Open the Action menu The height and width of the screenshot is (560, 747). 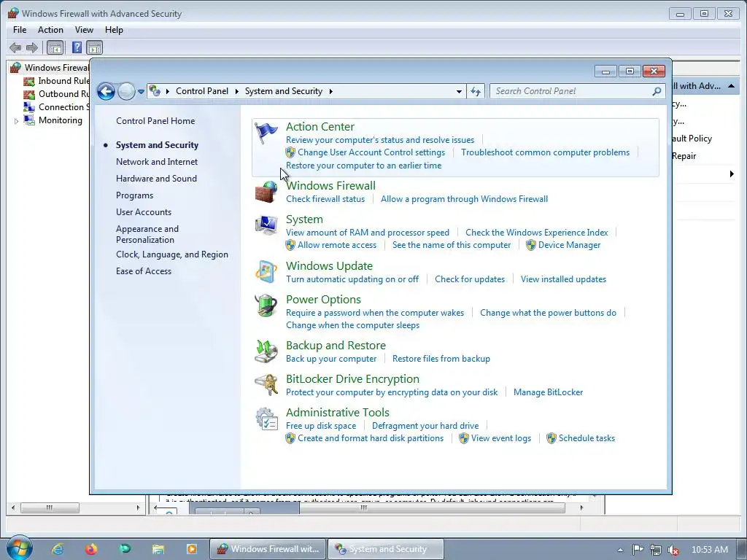point(50,29)
